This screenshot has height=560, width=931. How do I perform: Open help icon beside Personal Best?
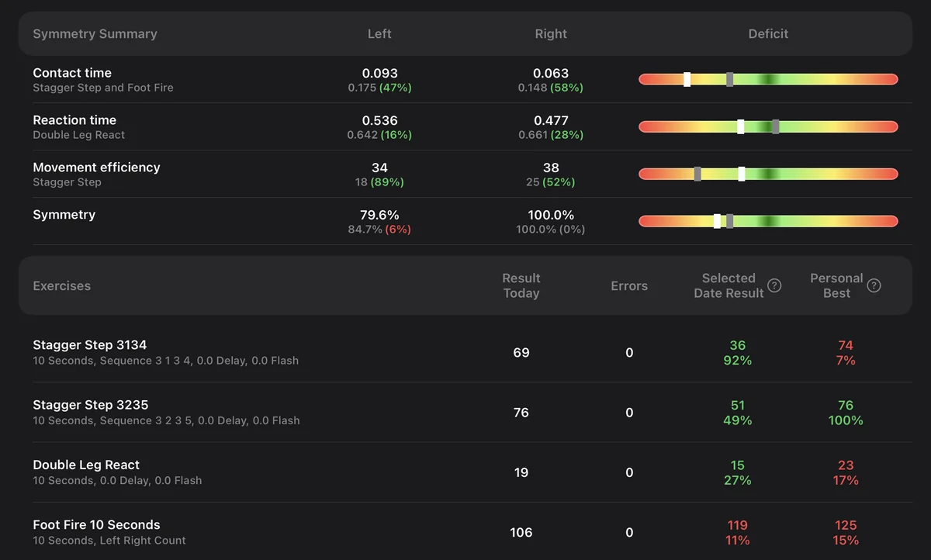pyautogui.click(x=874, y=285)
